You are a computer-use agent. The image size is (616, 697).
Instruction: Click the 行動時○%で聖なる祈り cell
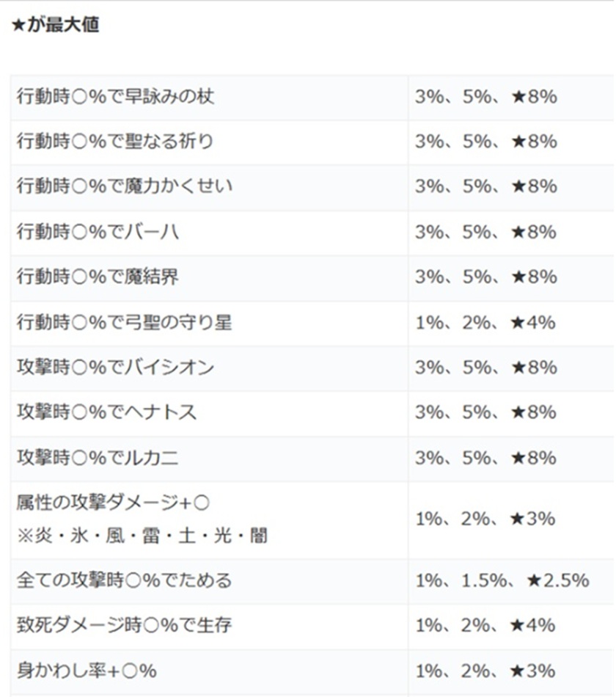(x=115, y=142)
